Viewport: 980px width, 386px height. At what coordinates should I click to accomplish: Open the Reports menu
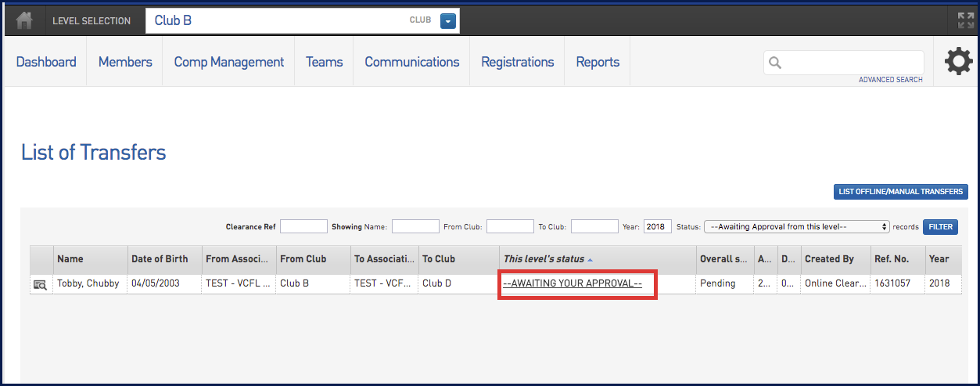pos(598,62)
